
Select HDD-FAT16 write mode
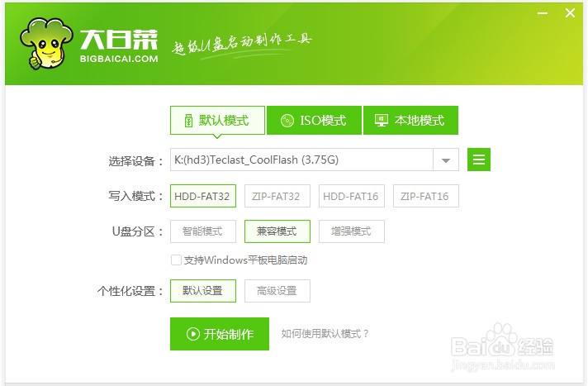pos(351,196)
